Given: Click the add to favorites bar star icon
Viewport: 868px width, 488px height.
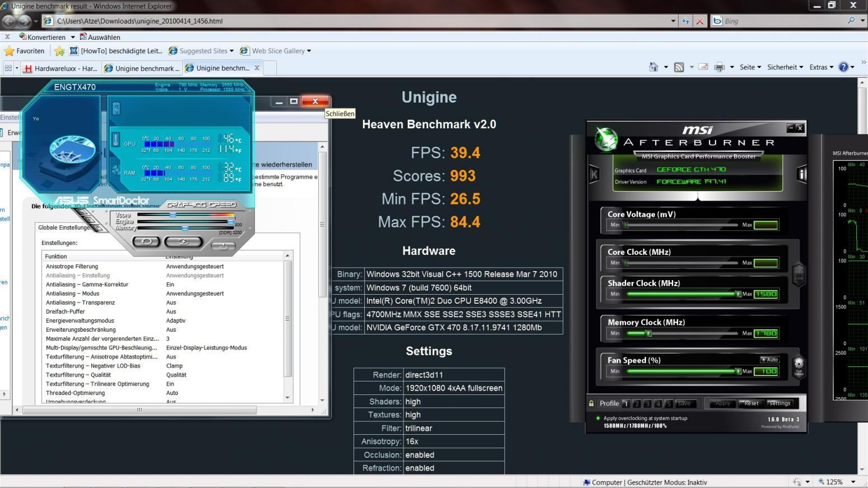Looking at the screenshot, I should tap(59, 51).
